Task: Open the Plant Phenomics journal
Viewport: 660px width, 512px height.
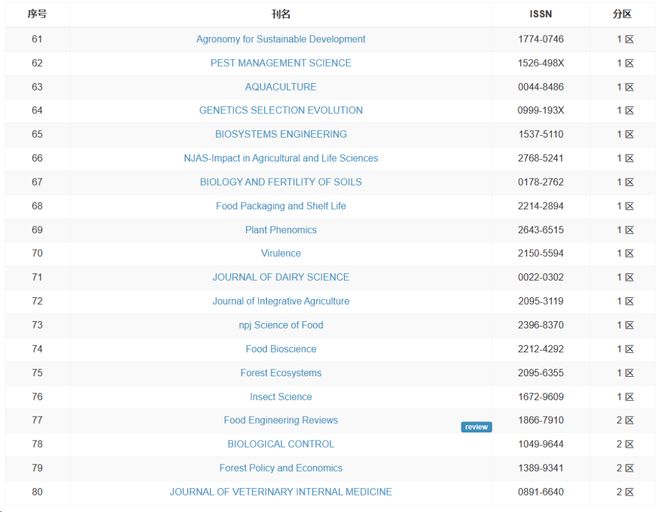Action: (280, 230)
